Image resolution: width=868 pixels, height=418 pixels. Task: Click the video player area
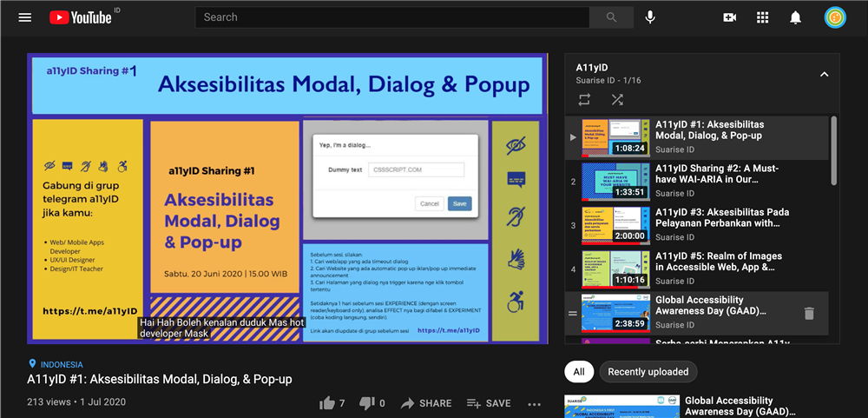click(x=288, y=198)
